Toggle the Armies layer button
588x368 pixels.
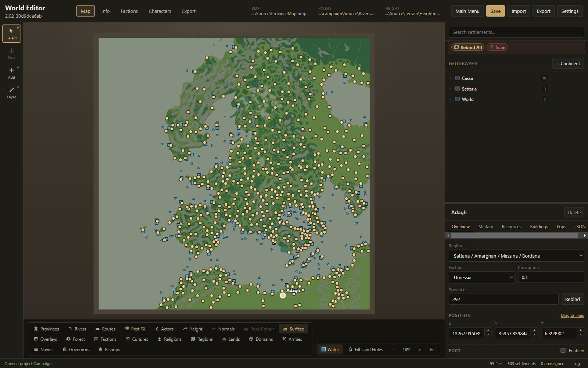292,339
